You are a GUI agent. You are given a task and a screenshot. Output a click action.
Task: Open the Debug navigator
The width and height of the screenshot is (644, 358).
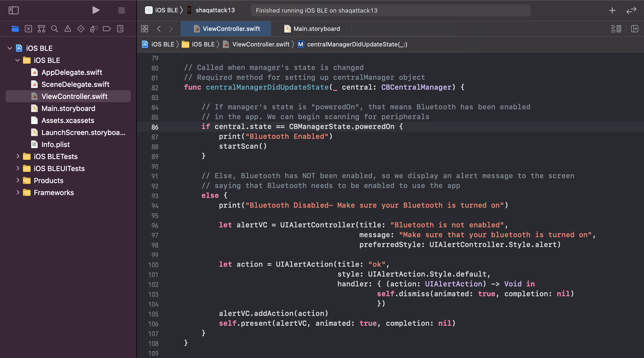click(94, 29)
